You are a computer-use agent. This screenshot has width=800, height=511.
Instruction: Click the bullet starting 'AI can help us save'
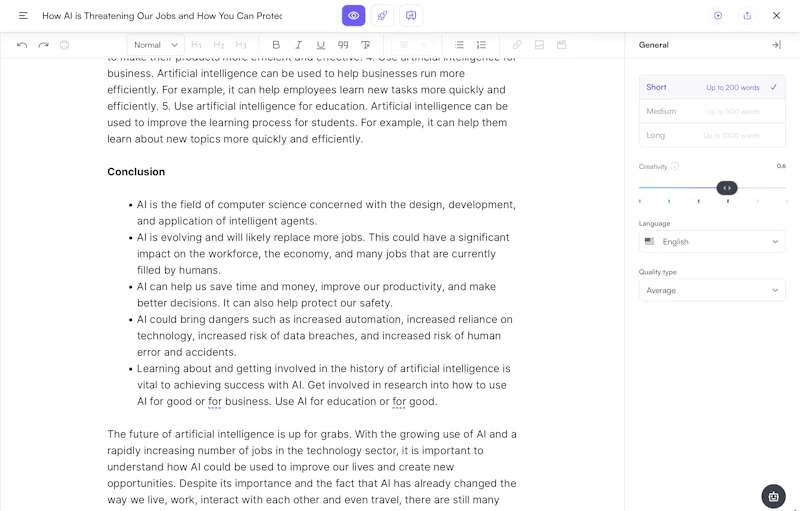click(316, 295)
